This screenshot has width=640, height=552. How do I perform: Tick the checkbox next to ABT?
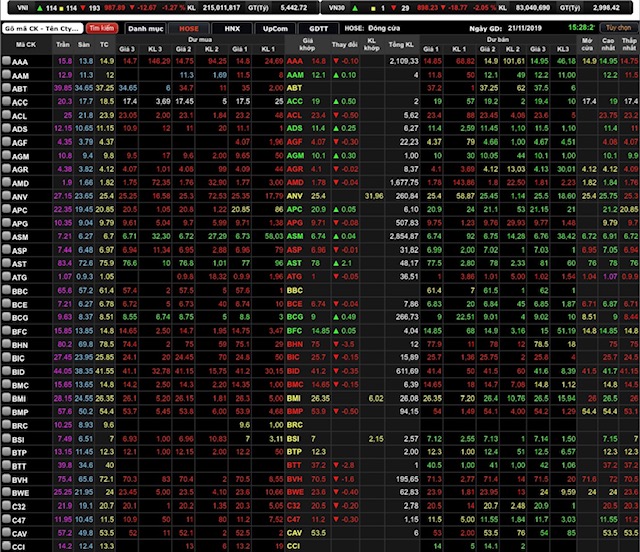tap(6, 88)
